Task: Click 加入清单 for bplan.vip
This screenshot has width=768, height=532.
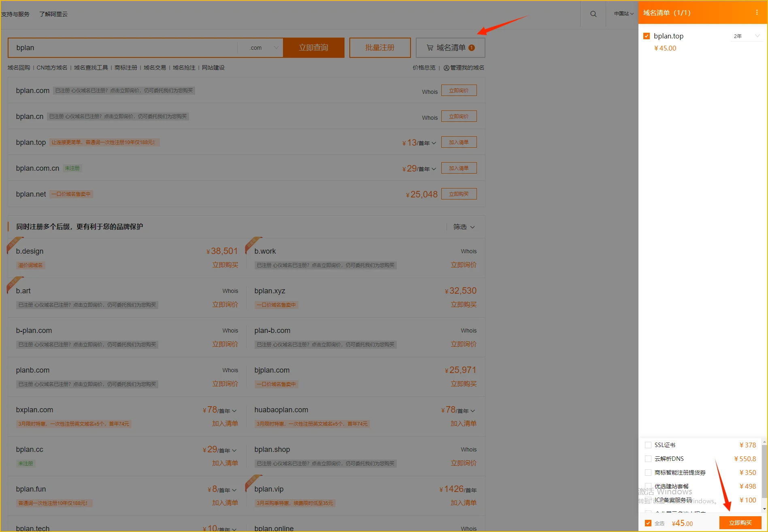Action: [x=464, y=503]
